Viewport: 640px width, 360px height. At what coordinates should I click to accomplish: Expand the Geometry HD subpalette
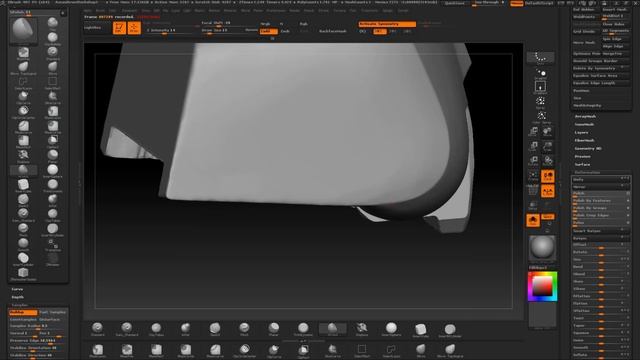tap(588, 149)
